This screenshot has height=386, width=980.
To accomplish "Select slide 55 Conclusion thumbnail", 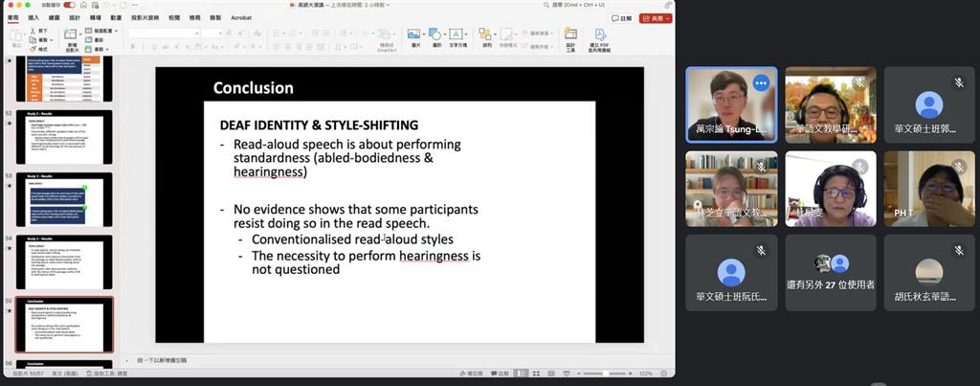I will (x=64, y=325).
